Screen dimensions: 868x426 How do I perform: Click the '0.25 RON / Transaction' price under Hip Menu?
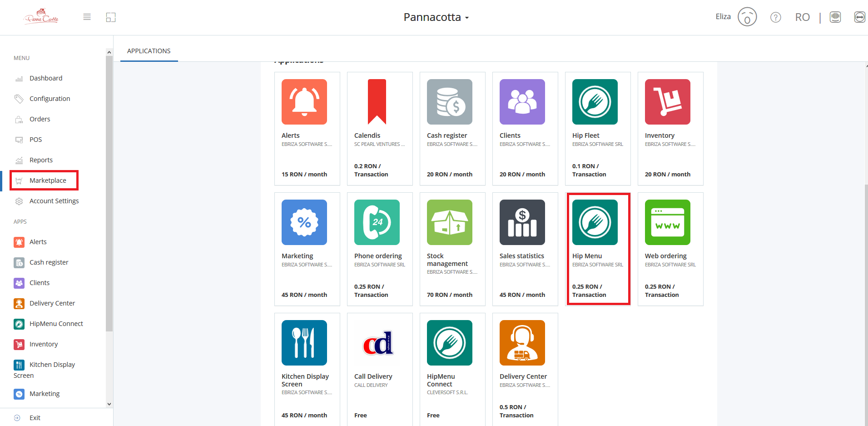589,291
